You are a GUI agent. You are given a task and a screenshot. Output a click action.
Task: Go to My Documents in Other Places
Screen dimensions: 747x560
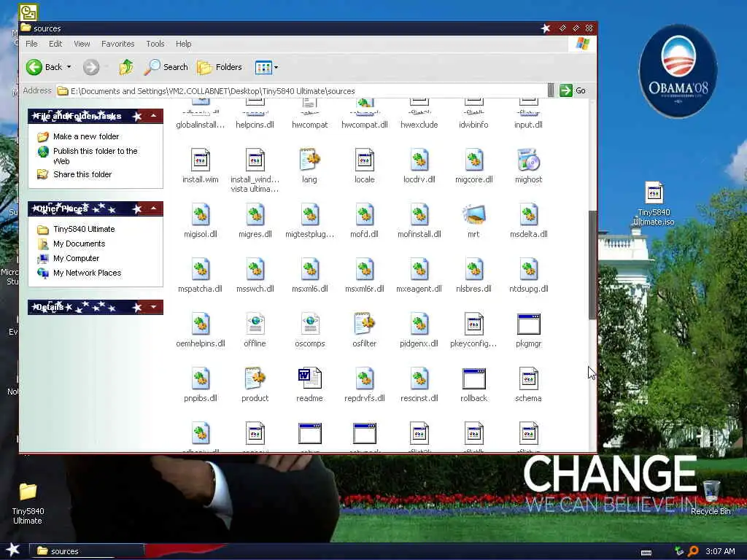click(79, 244)
